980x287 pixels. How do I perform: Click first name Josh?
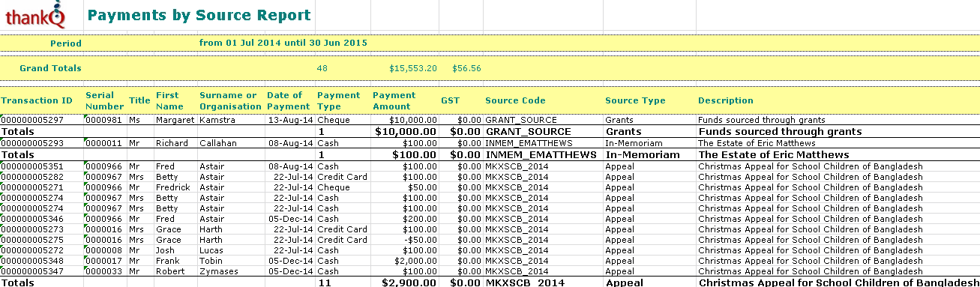tap(166, 250)
